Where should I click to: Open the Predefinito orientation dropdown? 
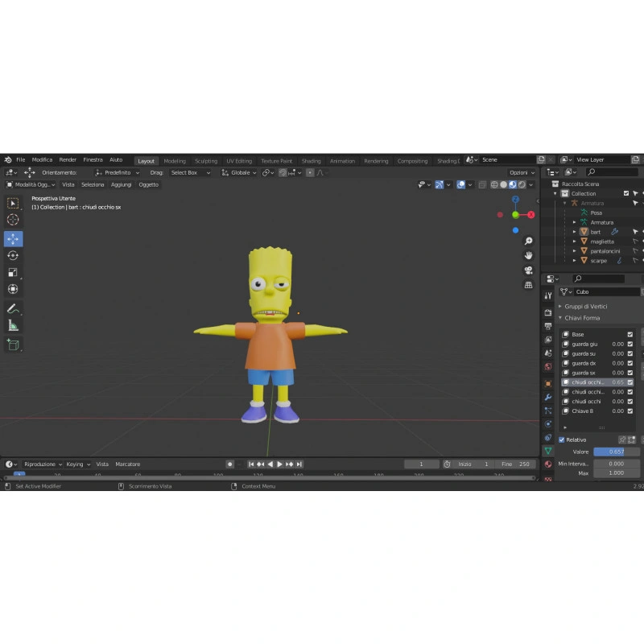coord(117,173)
